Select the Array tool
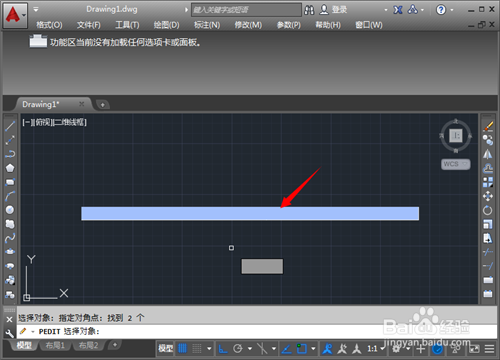This screenshot has width=500, height=360. pyautogui.click(x=488, y=182)
